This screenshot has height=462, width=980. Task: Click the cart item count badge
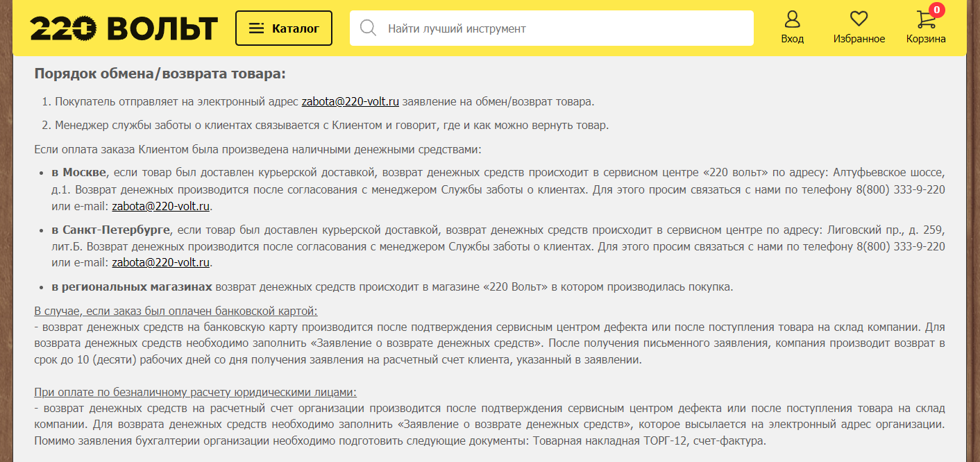(937, 10)
